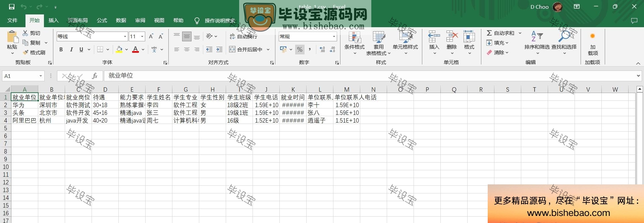Expand the formula bar
This screenshot has width=644, height=223.
coord(638,76)
